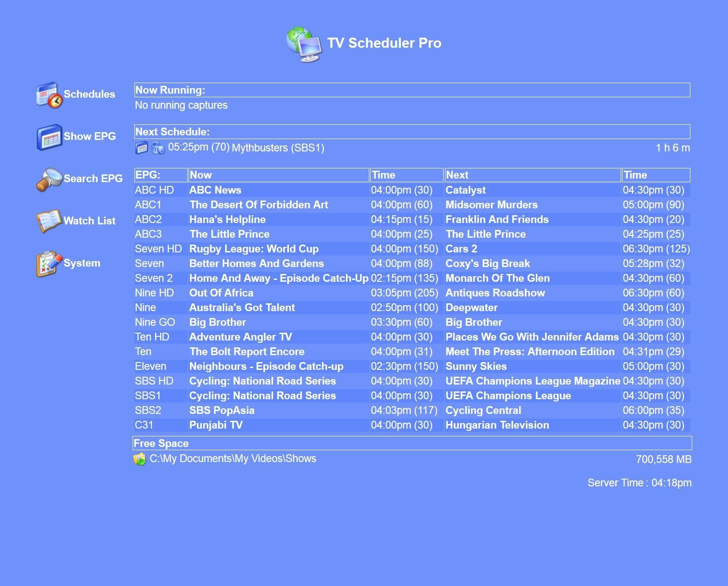The width and height of the screenshot is (728, 586).
Task: Select Hana's Helpline program
Action: [228, 219]
